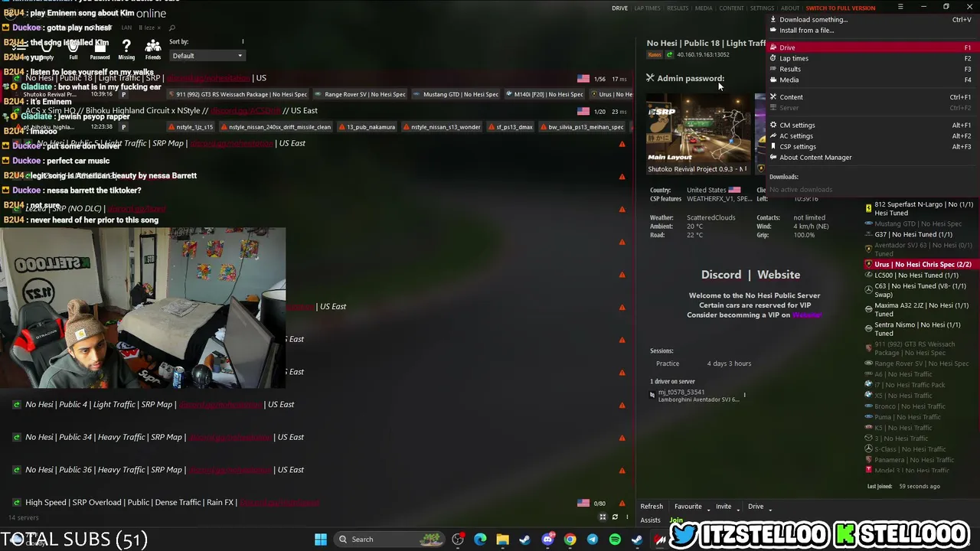The image size is (980, 551).
Task: Open File Explorer from the taskbar
Action: [502, 540]
